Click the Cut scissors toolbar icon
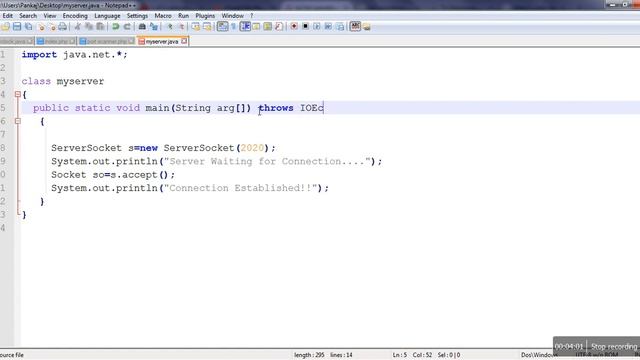Image resolution: width=640 pixels, height=360 pixels. coord(78,27)
